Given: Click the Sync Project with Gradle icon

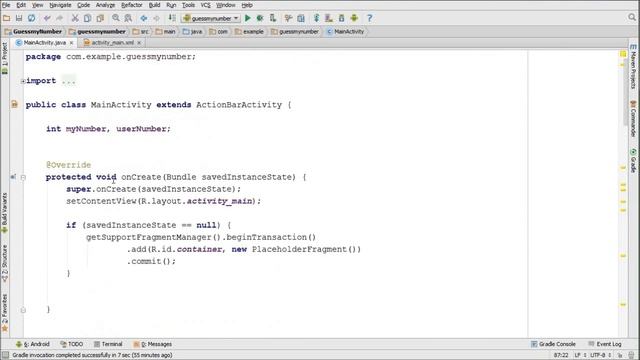Looking at the screenshot, I should pos(316,18).
